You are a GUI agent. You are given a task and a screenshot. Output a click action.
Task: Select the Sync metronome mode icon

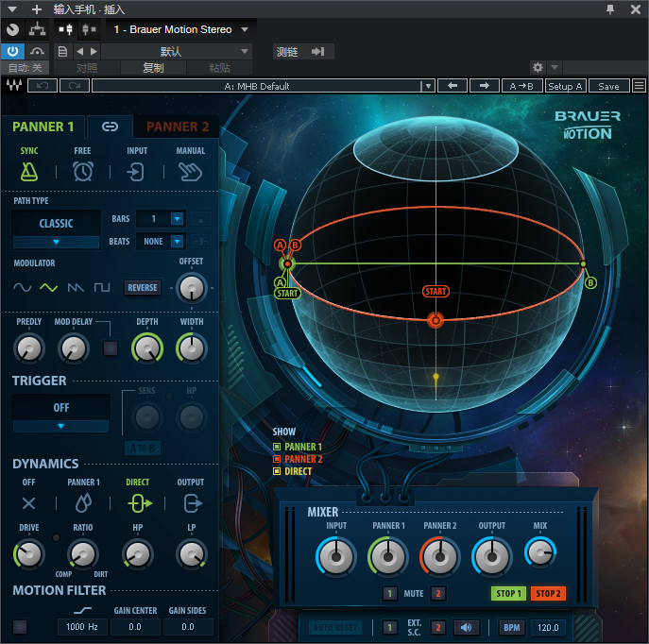(29, 171)
